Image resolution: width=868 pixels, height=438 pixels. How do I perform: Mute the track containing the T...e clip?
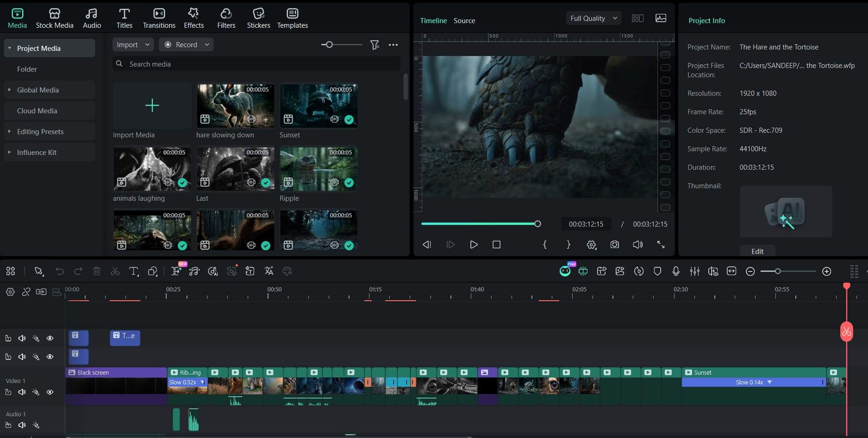[22, 339]
